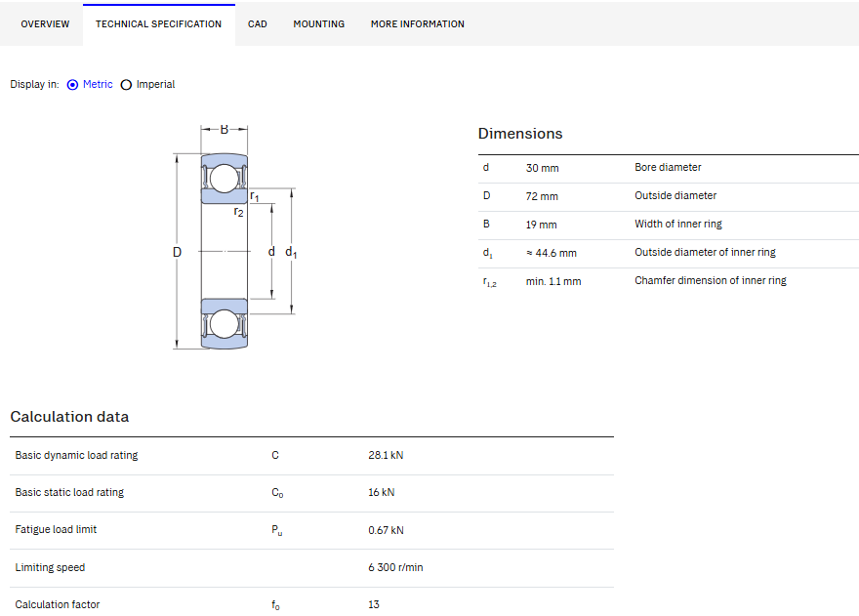Click the 'Outside diameter' description in row D

click(675, 195)
